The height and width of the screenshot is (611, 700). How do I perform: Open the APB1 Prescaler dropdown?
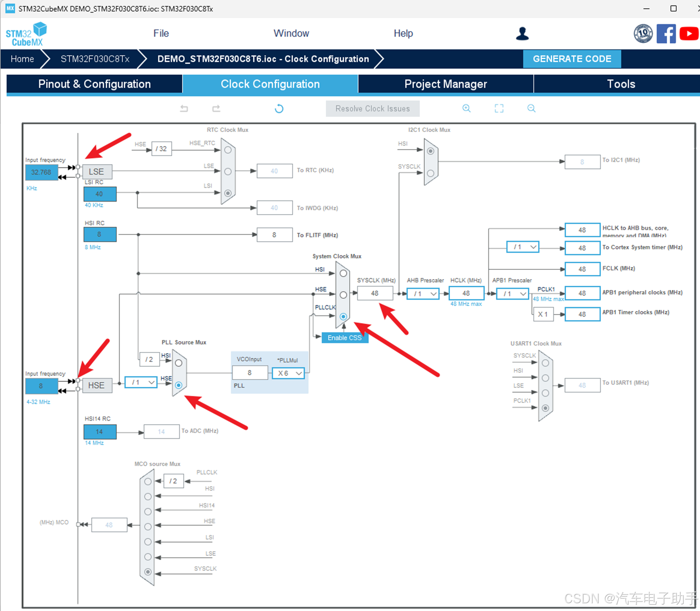(512, 294)
